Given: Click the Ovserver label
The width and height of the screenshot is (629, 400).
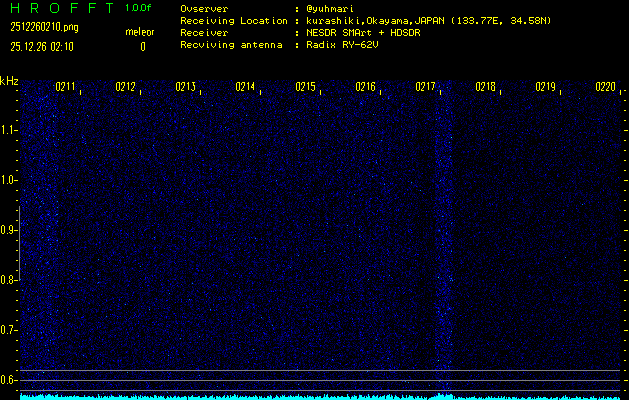Looking at the screenshot, I should pos(204,9).
